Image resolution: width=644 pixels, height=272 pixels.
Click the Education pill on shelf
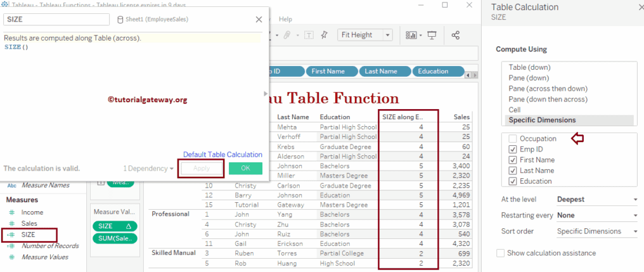[x=438, y=71]
